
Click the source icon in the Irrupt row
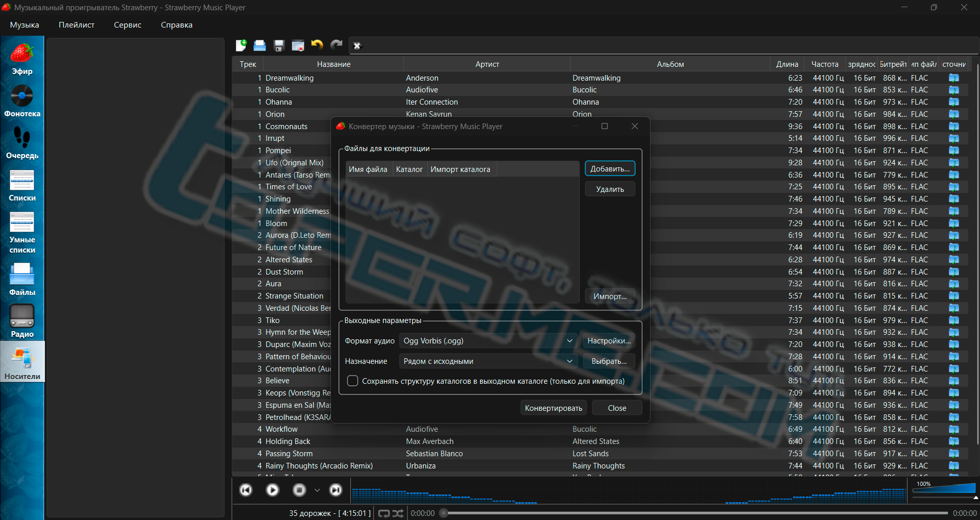point(954,138)
